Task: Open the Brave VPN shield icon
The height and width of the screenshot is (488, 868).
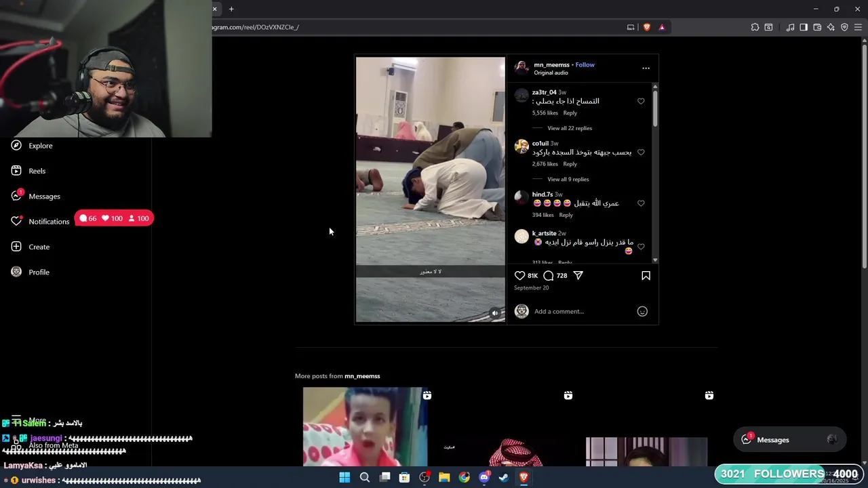Action: (844, 27)
